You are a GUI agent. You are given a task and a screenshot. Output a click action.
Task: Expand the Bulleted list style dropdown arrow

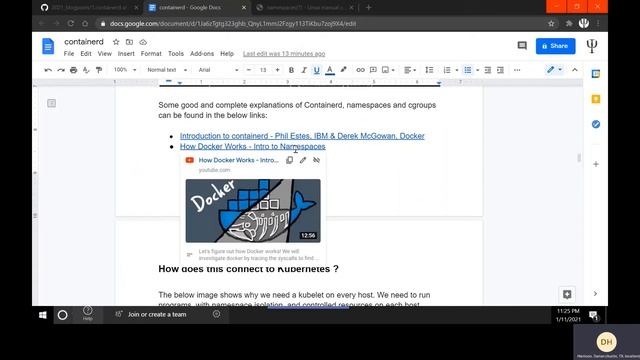pos(477,70)
